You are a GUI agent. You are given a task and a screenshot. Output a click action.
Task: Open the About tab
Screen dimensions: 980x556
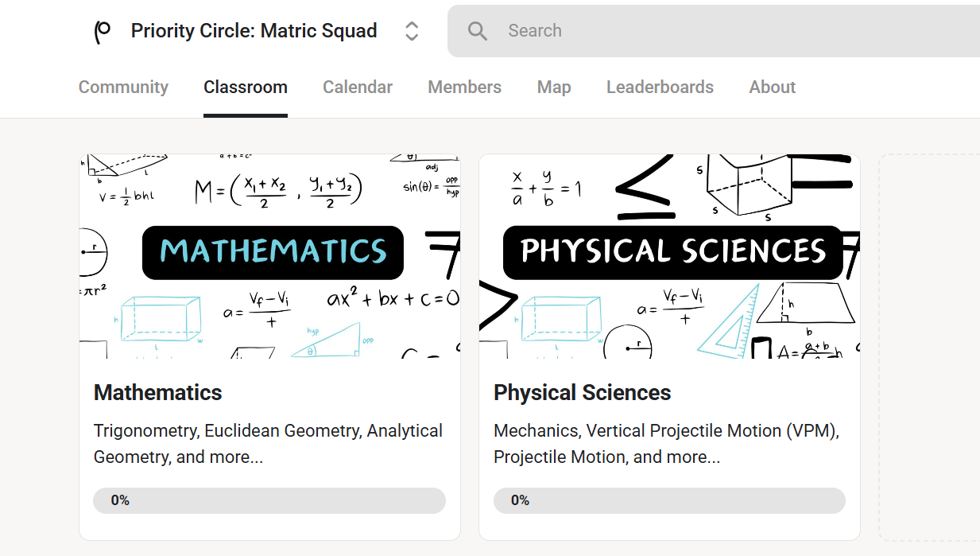pyautogui.click(x=772, y=87)
